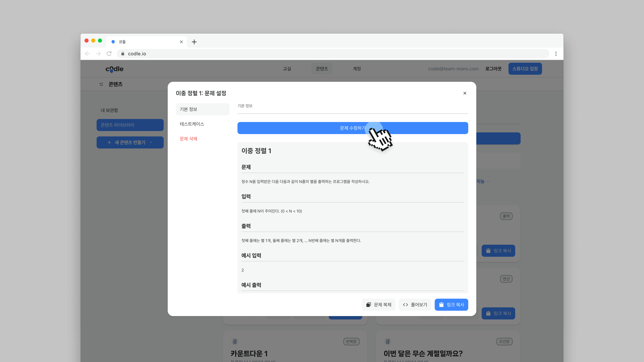The width and height of the screenshot is (644, 362).
Task: Click the codle.io address bar
Action: point(333,54)
